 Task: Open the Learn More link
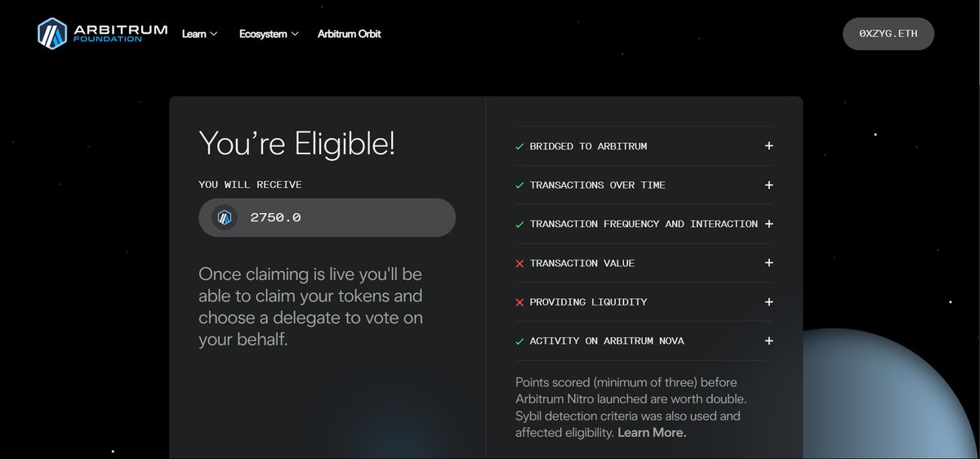point(652,433)
